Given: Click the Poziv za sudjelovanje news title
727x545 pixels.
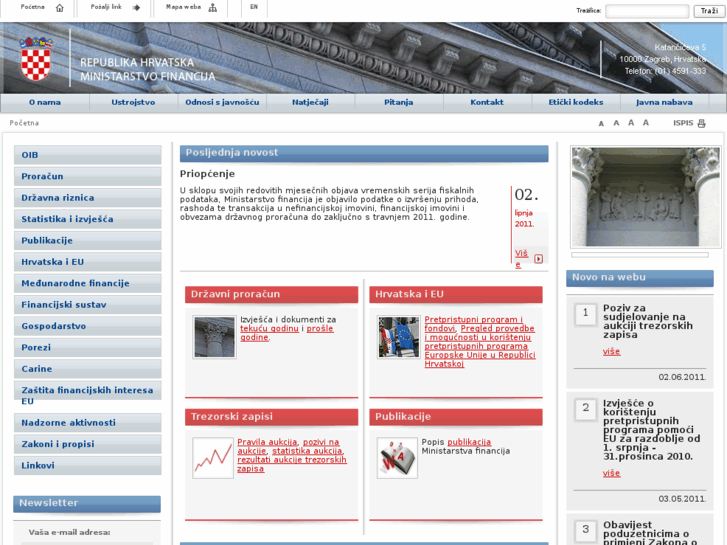Looking at the screenshot, I should [x=648, y=321].
